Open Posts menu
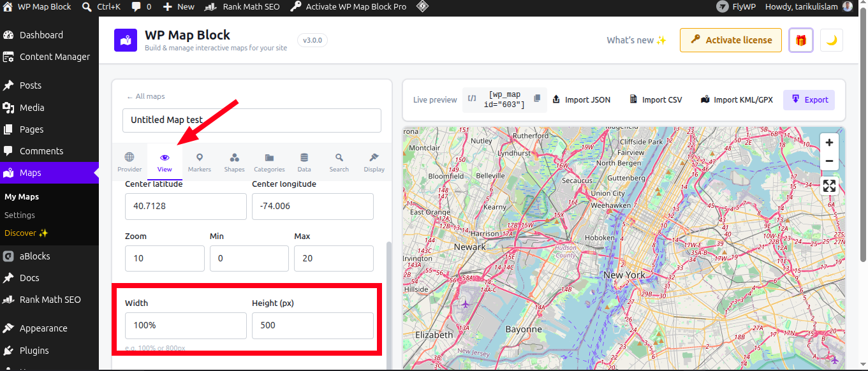This screenshot has height=371, width=868. pyautogui.click(x=49, y=85)
